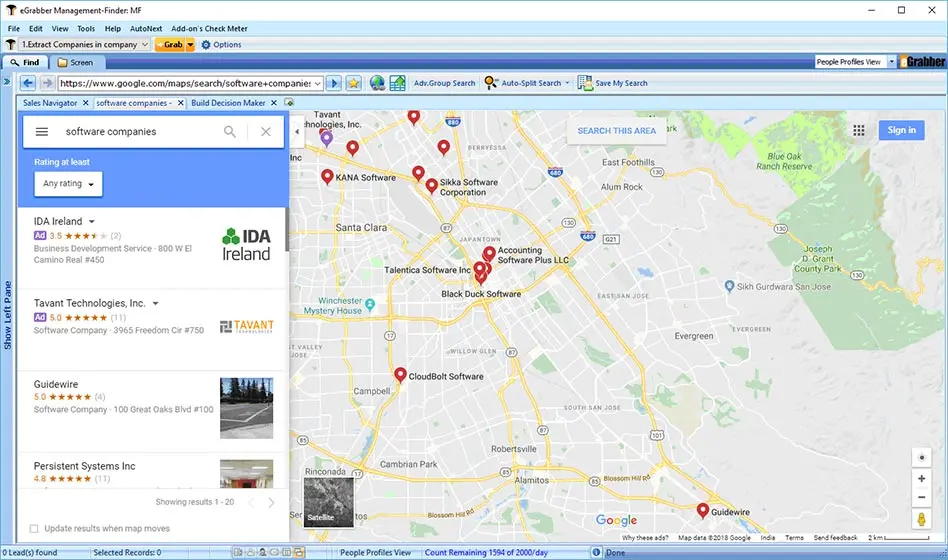
Task: Switch to Build Decision Maker tab
Action: (228, 103)
